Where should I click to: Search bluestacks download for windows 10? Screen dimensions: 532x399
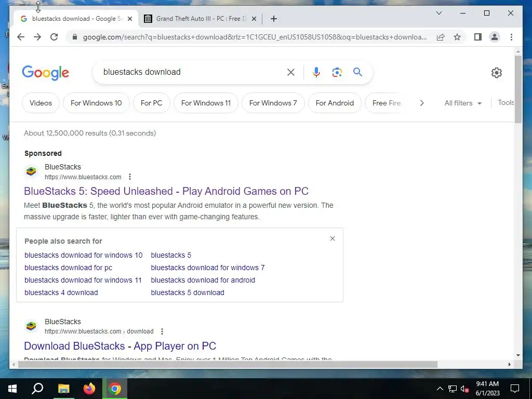pos(84,255)
